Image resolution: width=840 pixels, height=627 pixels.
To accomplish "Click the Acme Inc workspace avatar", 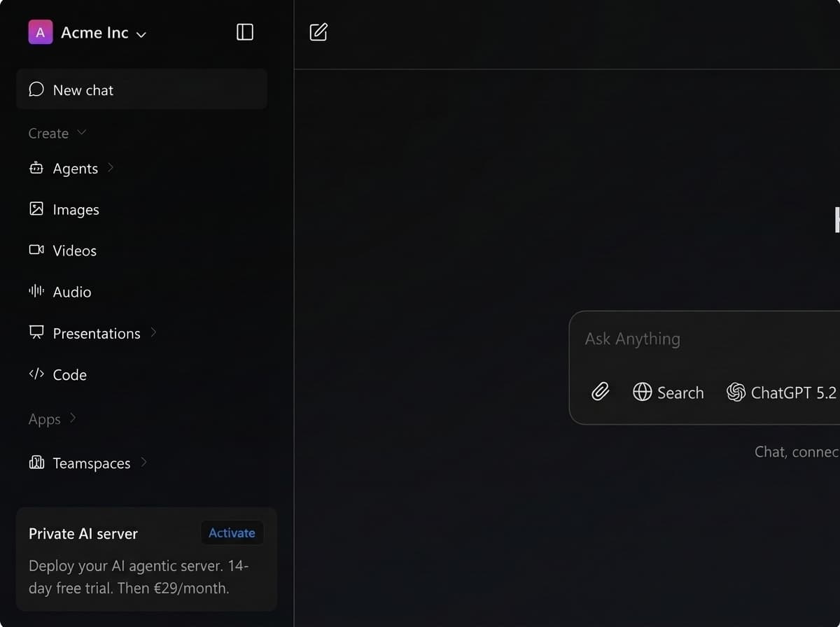I will tap(41, 31).
